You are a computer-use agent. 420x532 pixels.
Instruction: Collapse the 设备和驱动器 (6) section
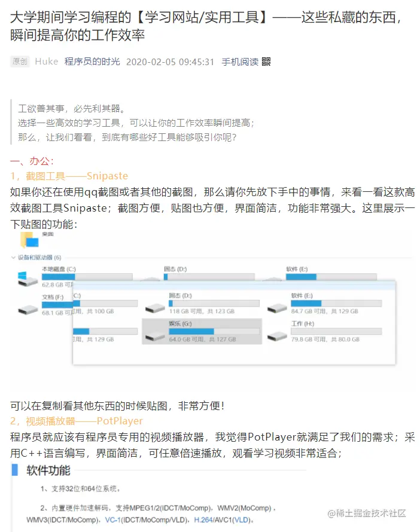click(x=12, y=259)
